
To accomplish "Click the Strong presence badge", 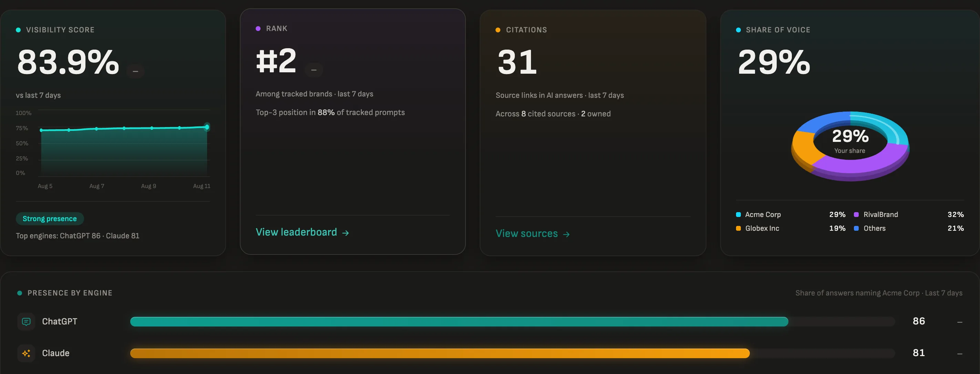I will coord(50,219).
